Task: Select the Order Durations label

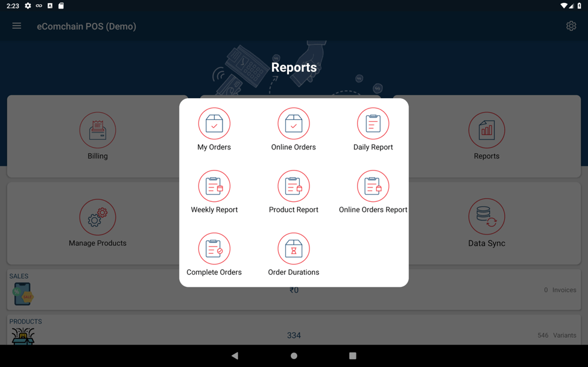Action: click(x=294, y=272)
